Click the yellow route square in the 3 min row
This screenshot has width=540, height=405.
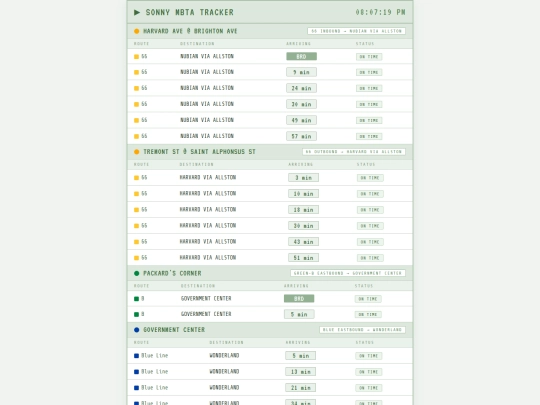pyautogui.click(x=136, y=178)
